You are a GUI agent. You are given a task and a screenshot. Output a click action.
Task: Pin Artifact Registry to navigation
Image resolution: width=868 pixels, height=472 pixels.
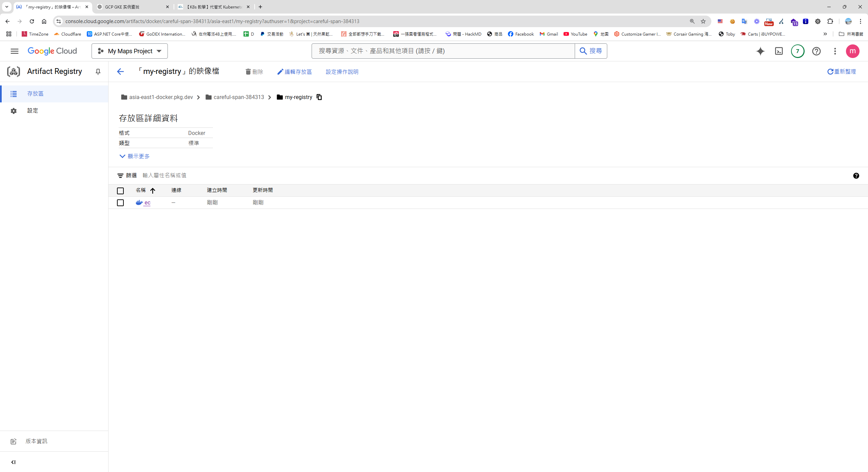pos(98,72)
